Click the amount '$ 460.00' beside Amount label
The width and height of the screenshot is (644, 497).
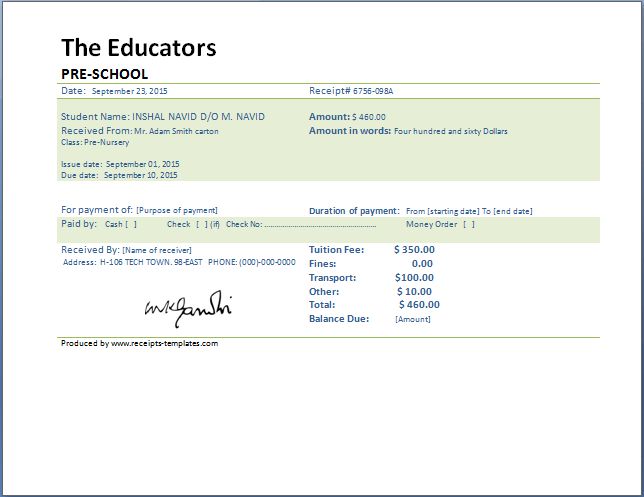(369, 117)
